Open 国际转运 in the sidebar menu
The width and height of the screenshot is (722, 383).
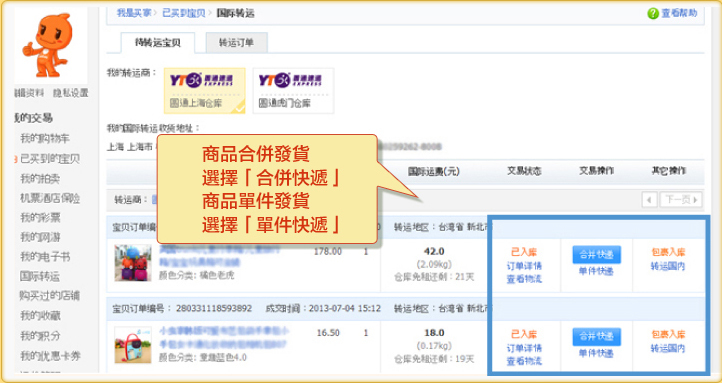pyautogui.click(x=40, y=276)
